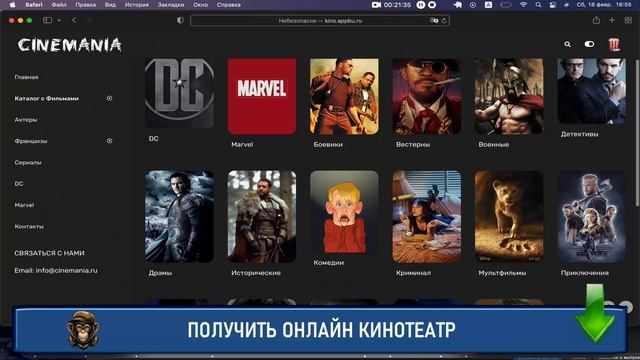Open the Комедии category poster
This screenshot has width=640, height=360.
click(x=344, y=212)
